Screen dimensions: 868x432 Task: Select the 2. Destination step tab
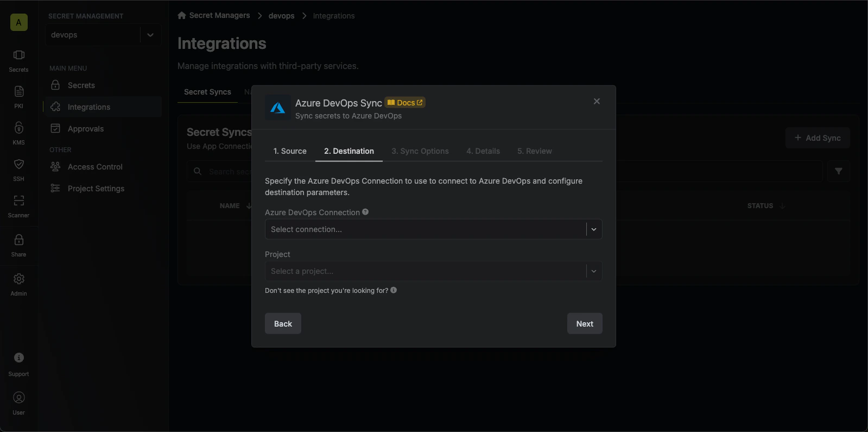349,151
